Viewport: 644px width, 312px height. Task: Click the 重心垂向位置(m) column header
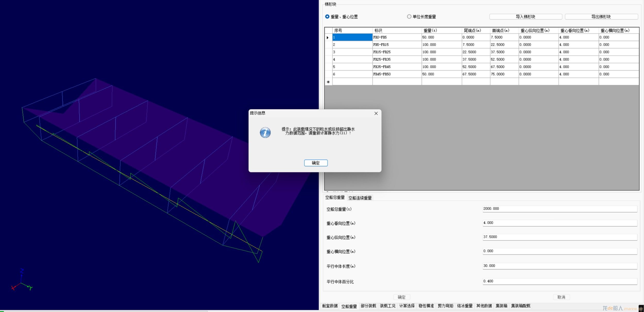[x=579, y=30]
